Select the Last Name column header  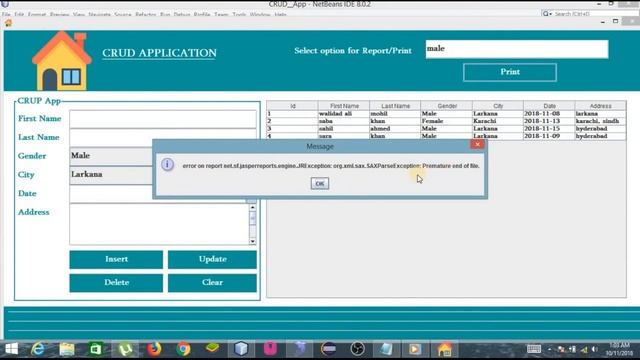tap(395, 106)
